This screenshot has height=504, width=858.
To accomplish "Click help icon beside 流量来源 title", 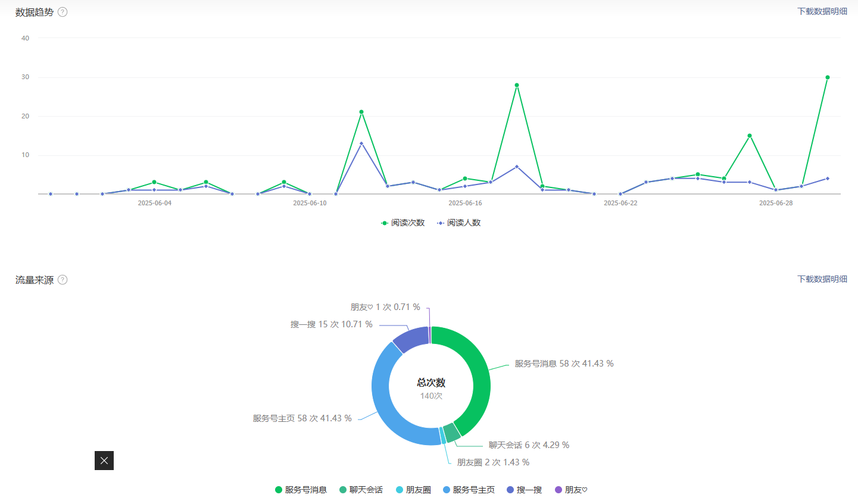I will click(x=63, y=280).
